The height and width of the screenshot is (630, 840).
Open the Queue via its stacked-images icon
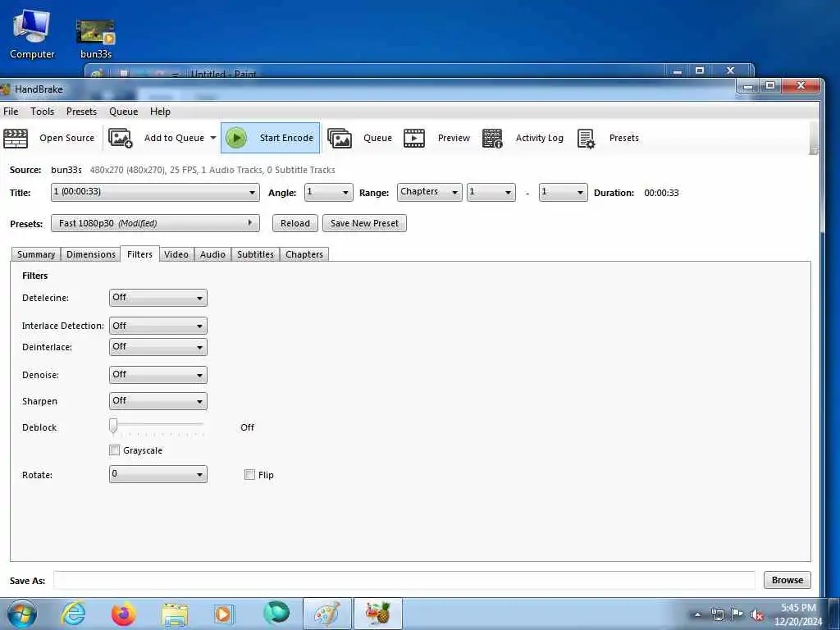click(339, 138)
